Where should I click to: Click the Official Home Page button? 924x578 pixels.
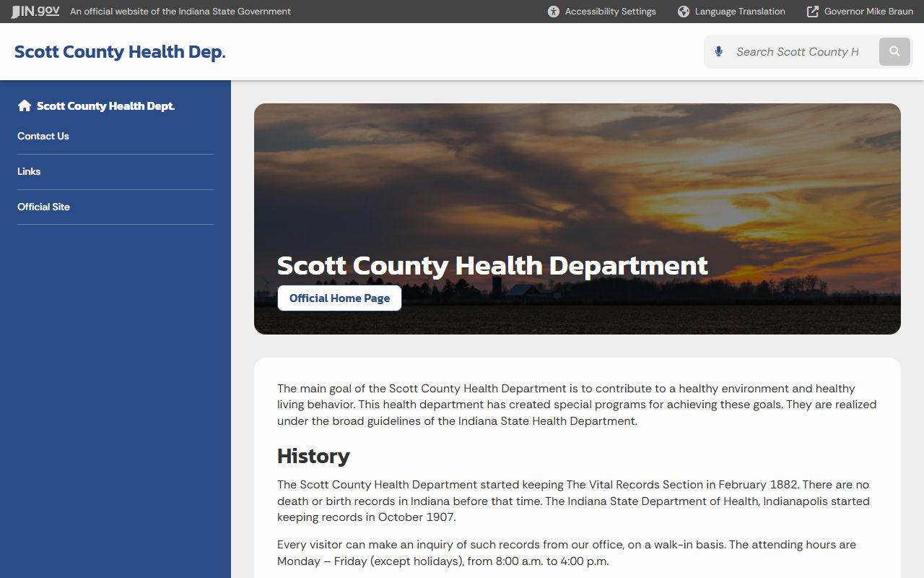point(339,298)
